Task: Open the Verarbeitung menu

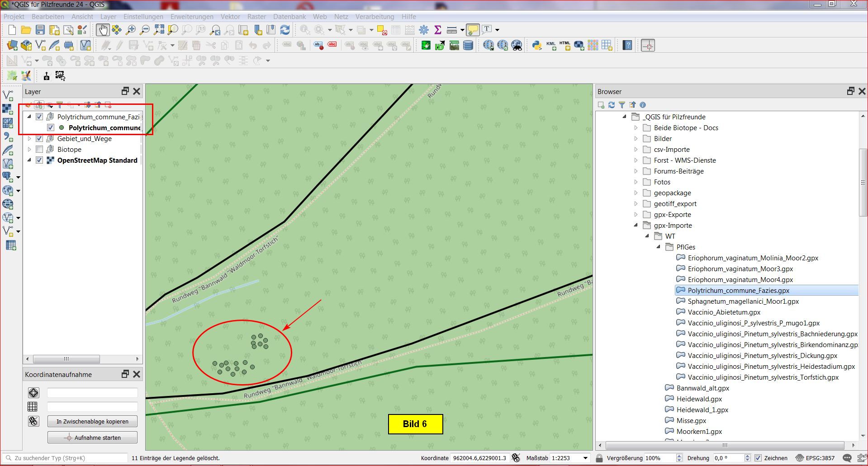Action: point(375,17)
